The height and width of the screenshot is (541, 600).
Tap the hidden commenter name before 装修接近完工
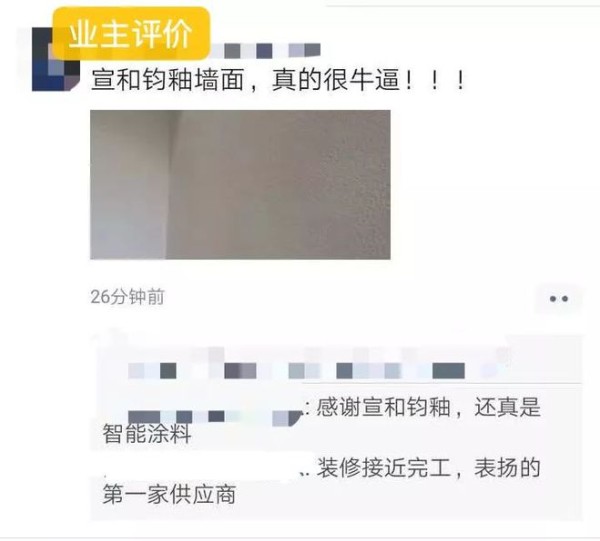coord(201,468)
